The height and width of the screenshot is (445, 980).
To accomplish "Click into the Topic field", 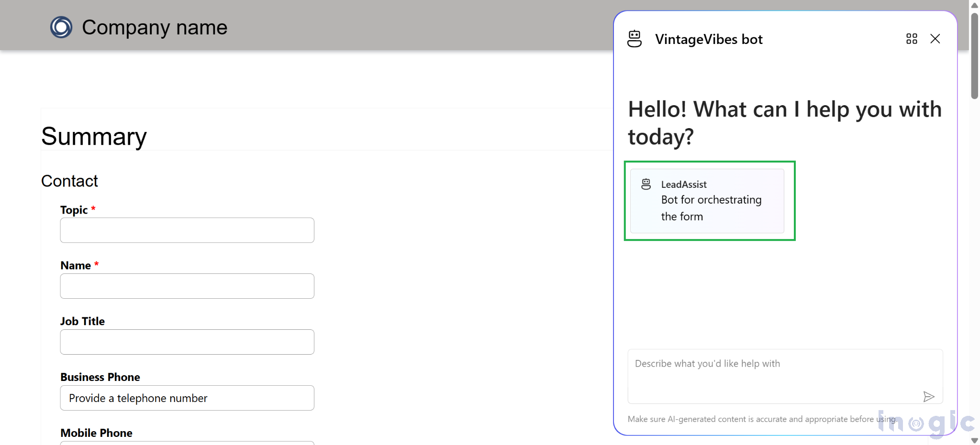I will (x=187, y=230).
